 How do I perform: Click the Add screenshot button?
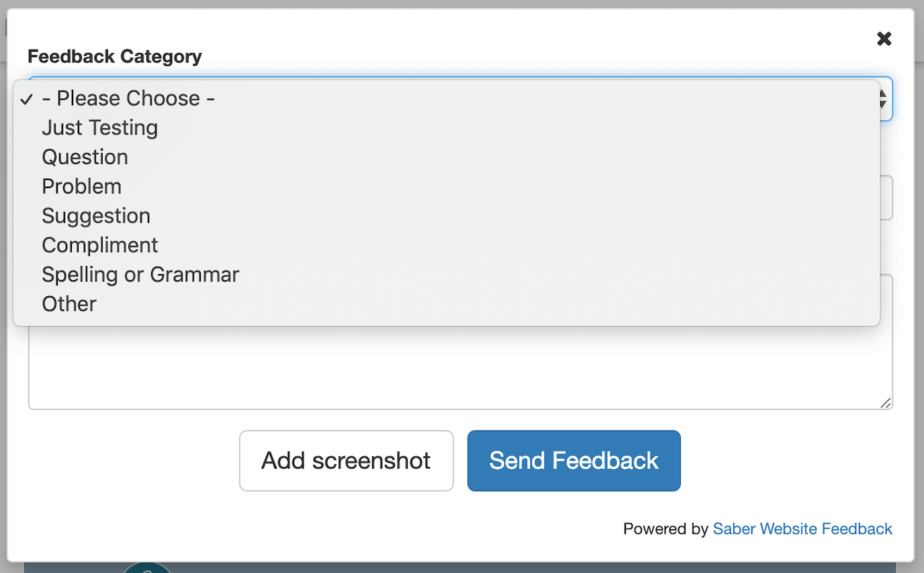[x=346, y=461]
